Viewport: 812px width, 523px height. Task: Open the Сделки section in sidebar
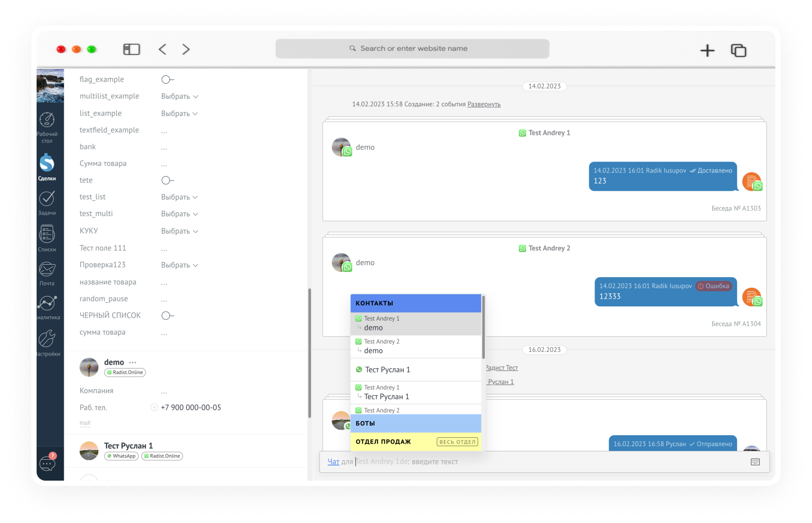point(47,163)
